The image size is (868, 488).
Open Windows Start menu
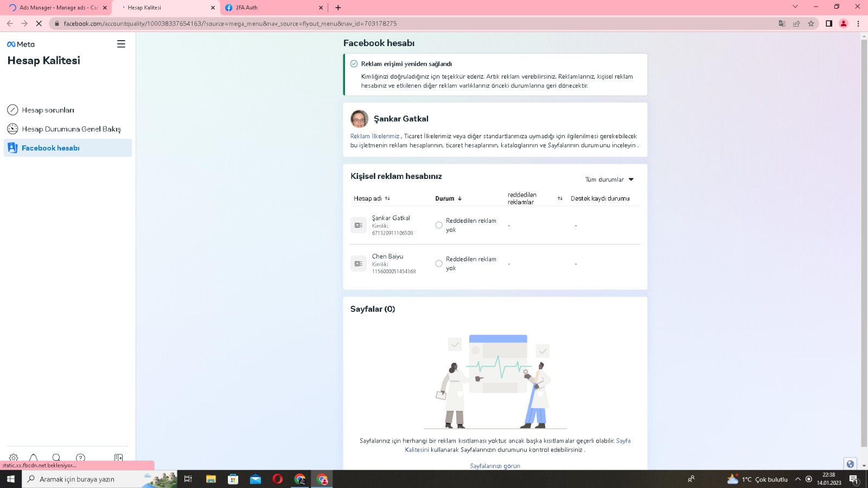click(x=10, y=479)
